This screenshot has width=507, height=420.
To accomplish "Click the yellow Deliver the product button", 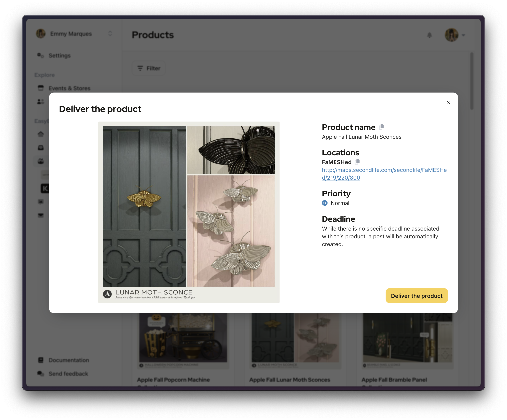I will point(417,296).
